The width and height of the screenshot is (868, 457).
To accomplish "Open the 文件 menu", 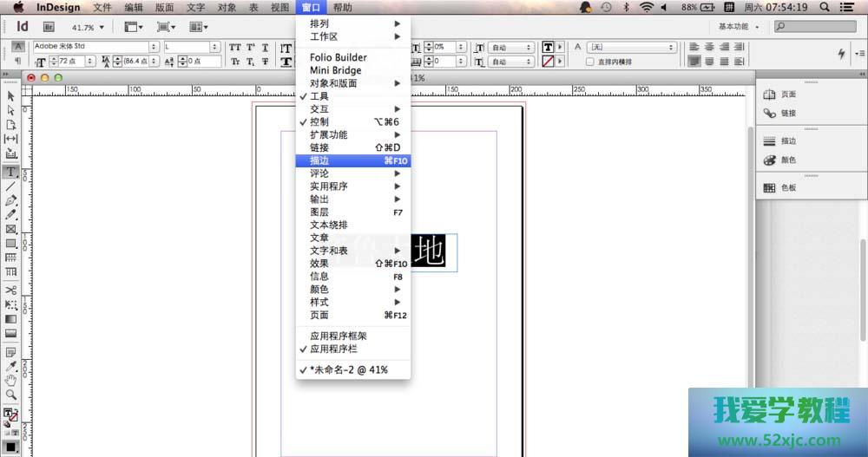I will [102, 8].
